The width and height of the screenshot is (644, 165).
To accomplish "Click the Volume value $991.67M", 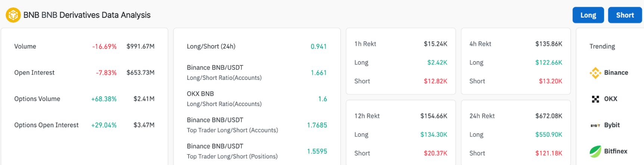I will 140,46.
